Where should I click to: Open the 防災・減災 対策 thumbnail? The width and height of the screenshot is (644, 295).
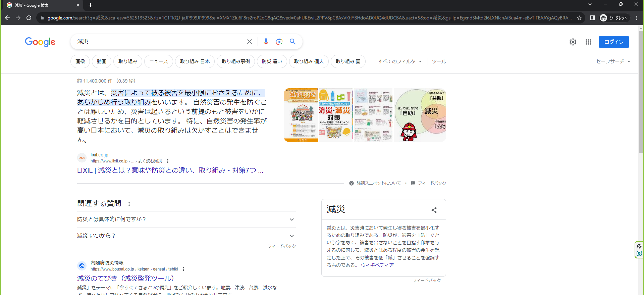(336, 115)
